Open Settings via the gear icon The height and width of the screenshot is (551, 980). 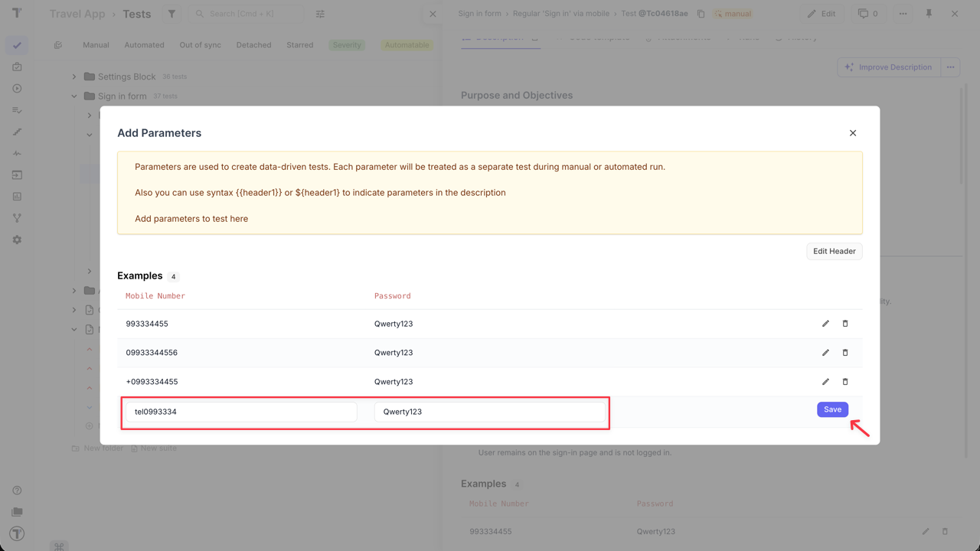pos(17,239)
